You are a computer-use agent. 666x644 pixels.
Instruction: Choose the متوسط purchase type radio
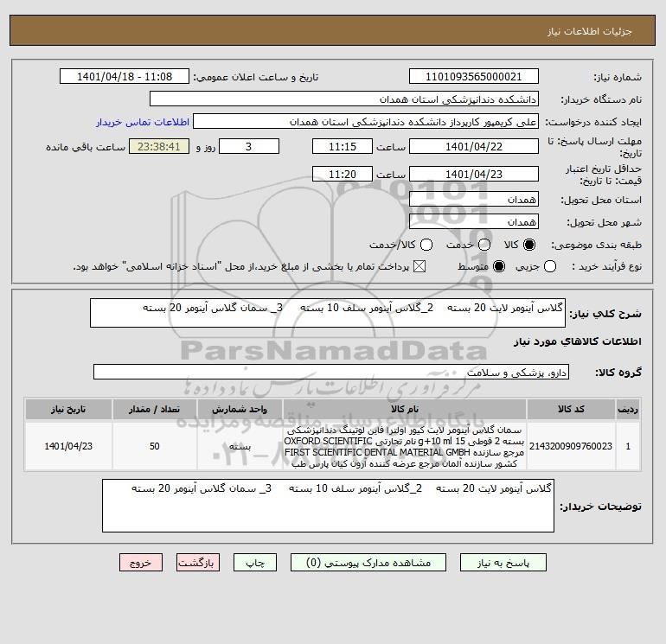[x=499, y=266]
